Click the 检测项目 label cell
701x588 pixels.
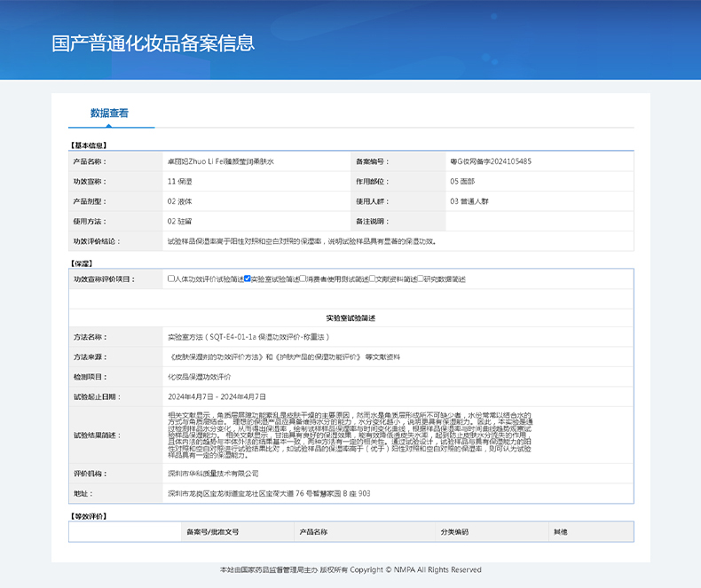click(x=115, y=377)
